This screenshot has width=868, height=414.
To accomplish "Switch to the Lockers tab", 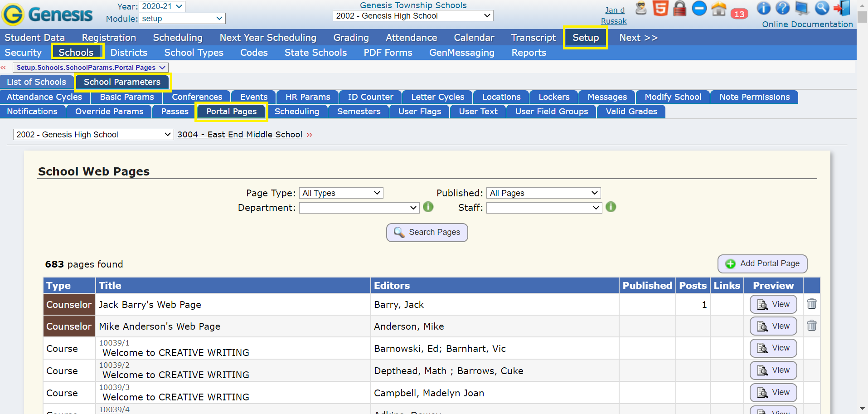I will 554,97.
